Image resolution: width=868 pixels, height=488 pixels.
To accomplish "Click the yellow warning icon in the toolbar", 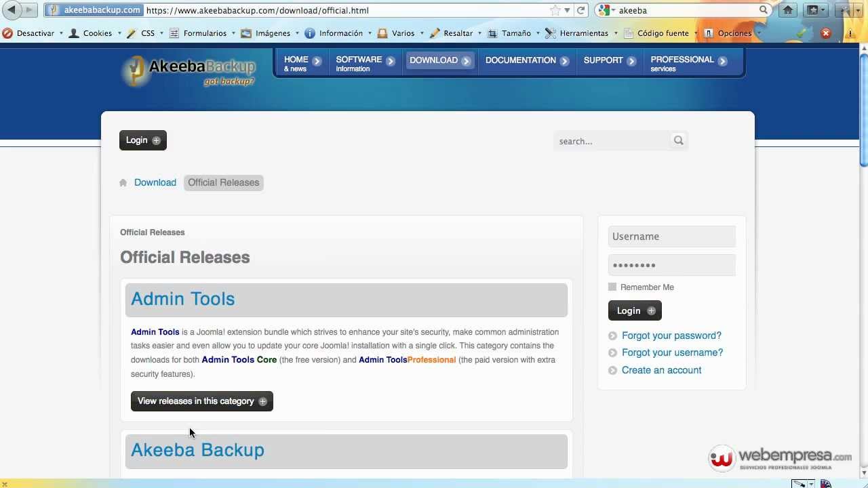I will pyautogui.click(x=850, y=33).
